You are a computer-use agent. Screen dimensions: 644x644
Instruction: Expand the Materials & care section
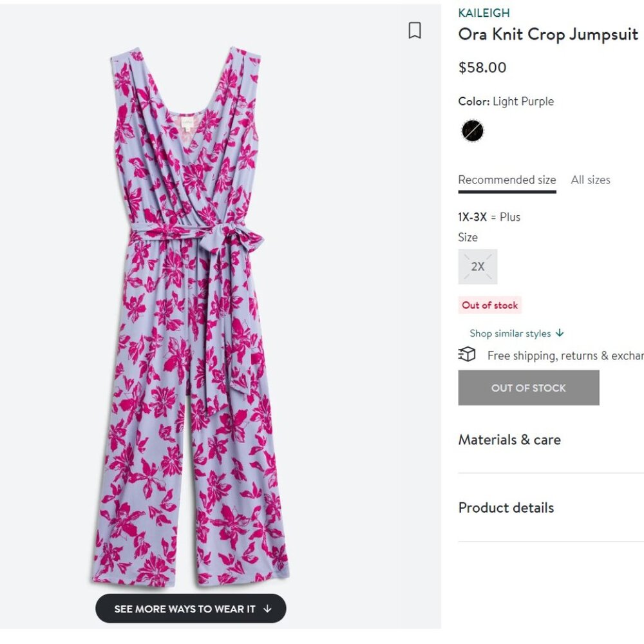(x=509, y=440)
